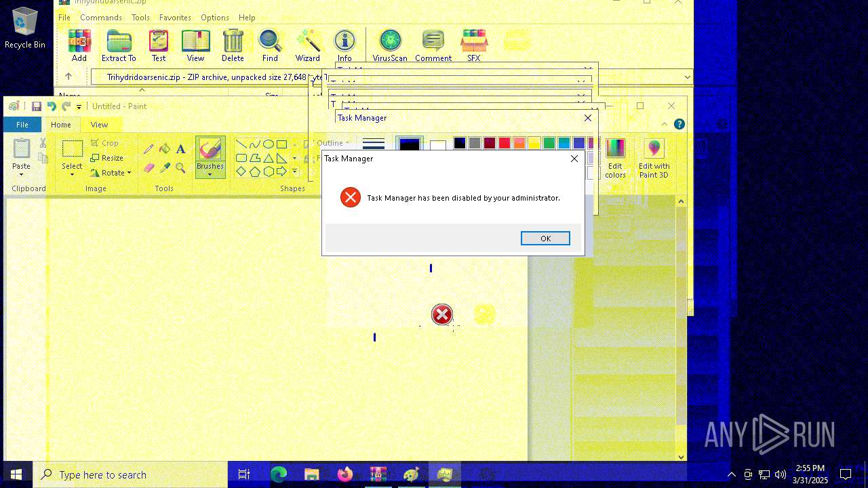Open the Options menu in WinRAR
This screenshot has width=868, height=488.
pos(215,18)
